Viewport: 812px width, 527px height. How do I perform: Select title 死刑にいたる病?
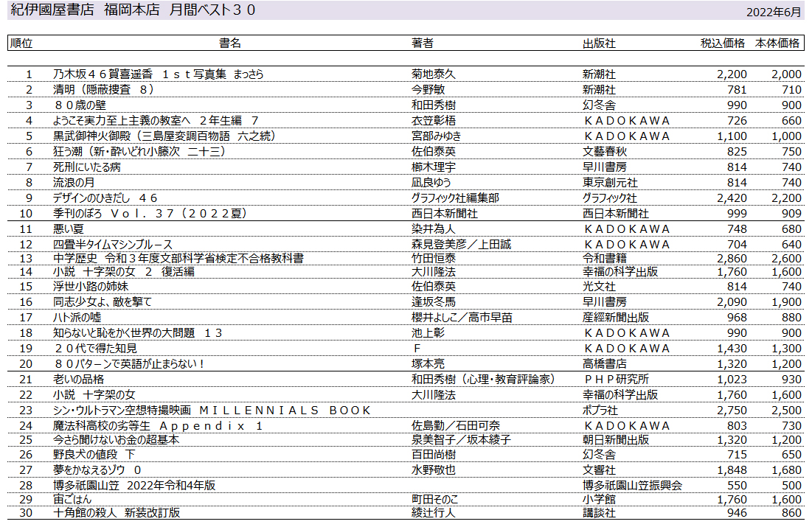tap(86, 167)
